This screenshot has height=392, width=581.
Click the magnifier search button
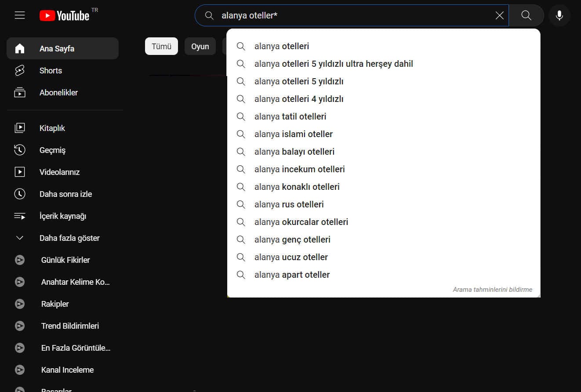[526, 15]
